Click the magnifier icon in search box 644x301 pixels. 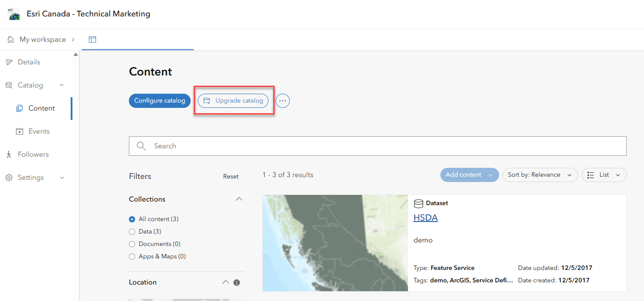coord(141,146)
